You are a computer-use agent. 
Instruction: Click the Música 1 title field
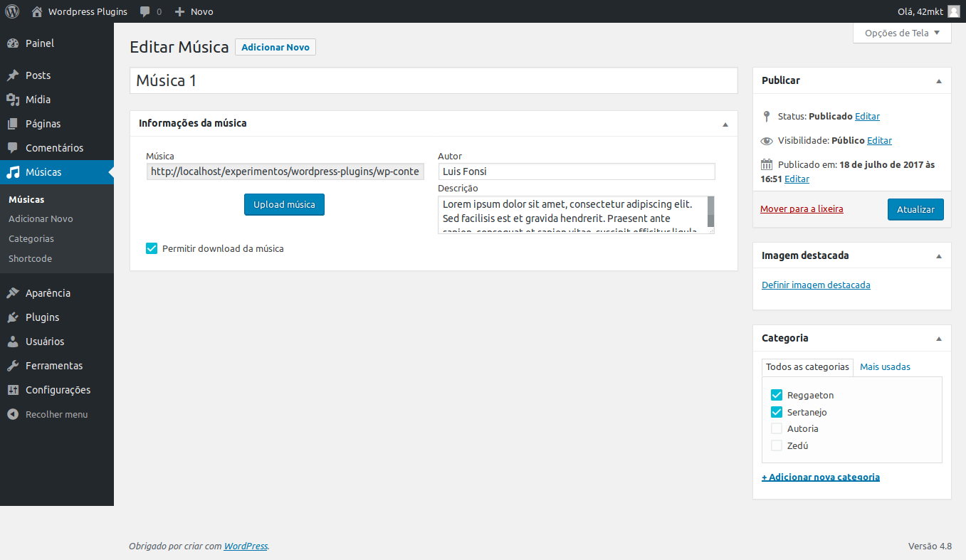[434, 80]
